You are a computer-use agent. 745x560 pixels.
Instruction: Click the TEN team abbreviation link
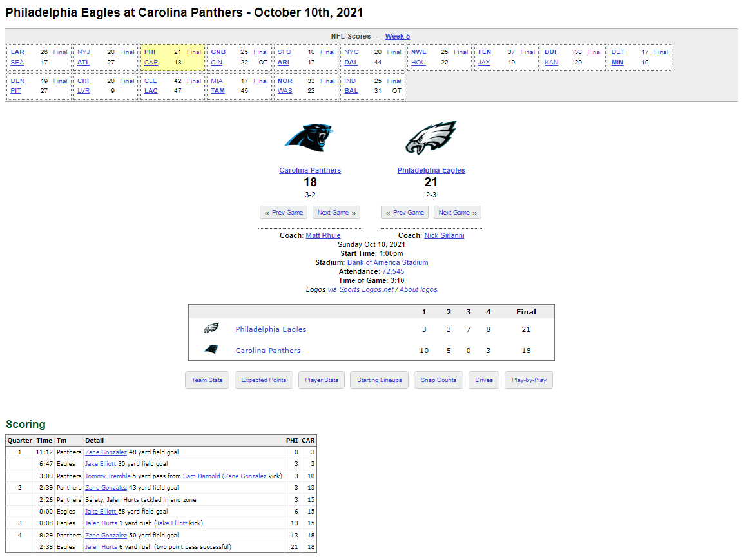pos(485,52)
